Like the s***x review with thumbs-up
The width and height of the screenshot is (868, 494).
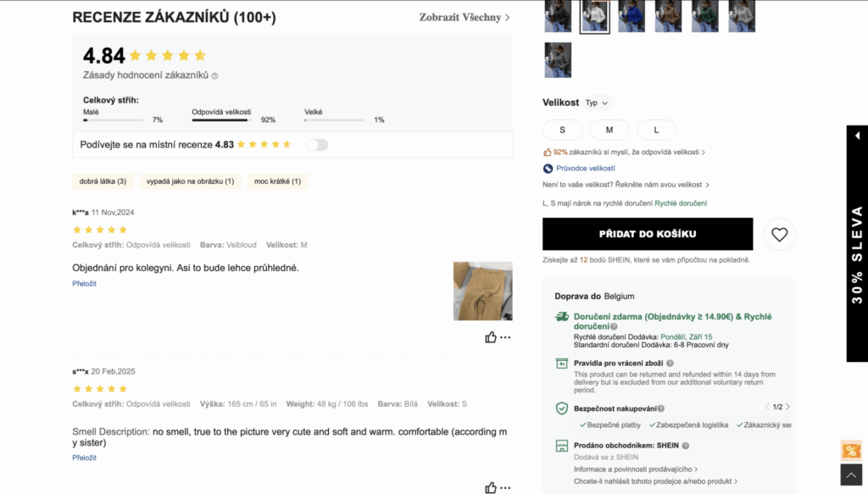pos(491,487)
